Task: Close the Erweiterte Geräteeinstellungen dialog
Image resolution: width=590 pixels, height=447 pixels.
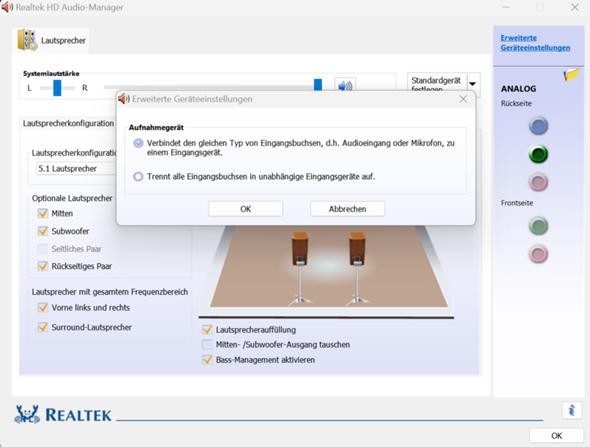Action: click(463, 99)
